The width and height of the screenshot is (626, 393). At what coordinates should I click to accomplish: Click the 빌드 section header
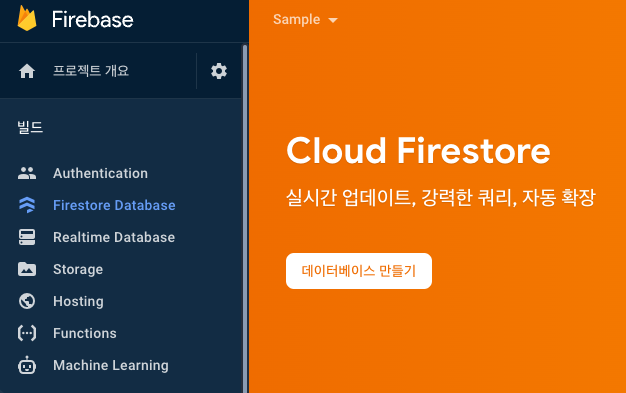(x=30, y=127)
